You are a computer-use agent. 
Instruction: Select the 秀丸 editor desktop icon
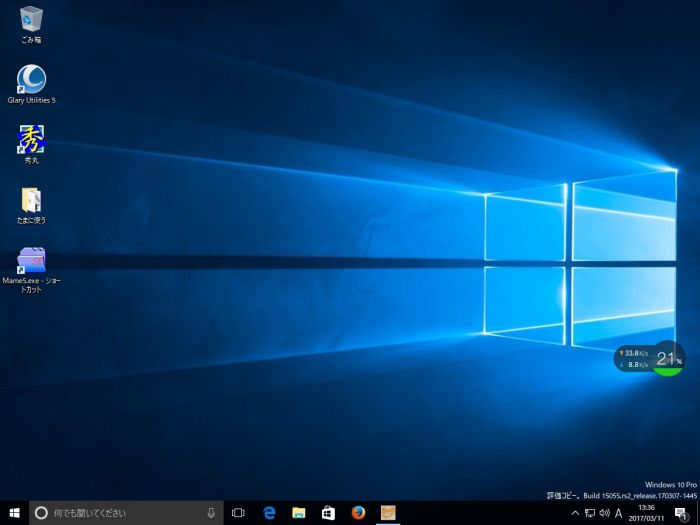click(31, 139)
